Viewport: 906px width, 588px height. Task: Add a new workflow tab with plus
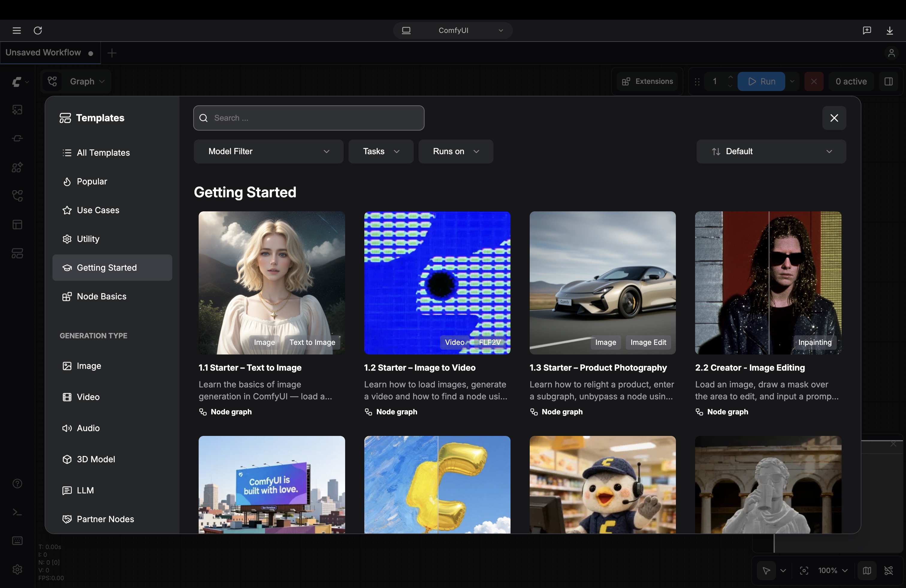pyautogui.click(x=112, y=53)
